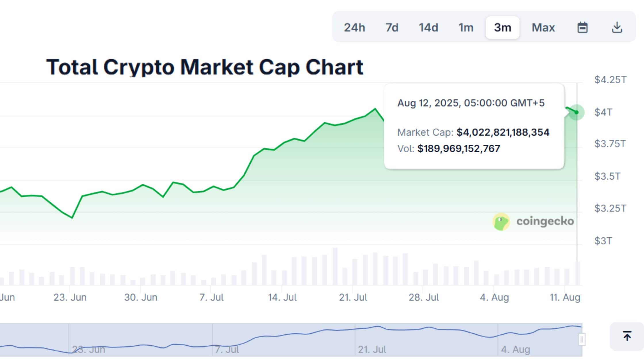Select the Max time range
The height and width of the screenshot is (362, 644).
pos(543,28)
